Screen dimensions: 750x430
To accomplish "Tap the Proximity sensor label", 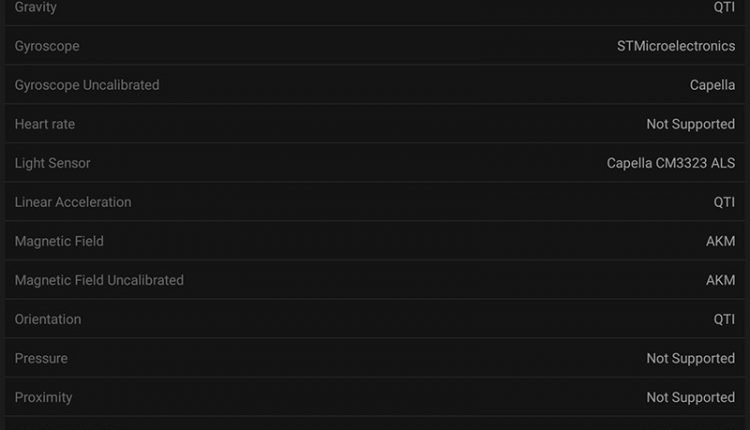I will pyautogui.click(x=44, y=397).
